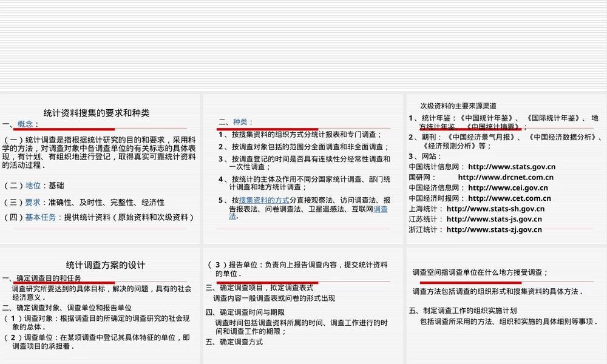This screenshot has width=607, height=364.
Task: Select item 1 按搜集资料的组织方式
Action: (x=300, y=134)
